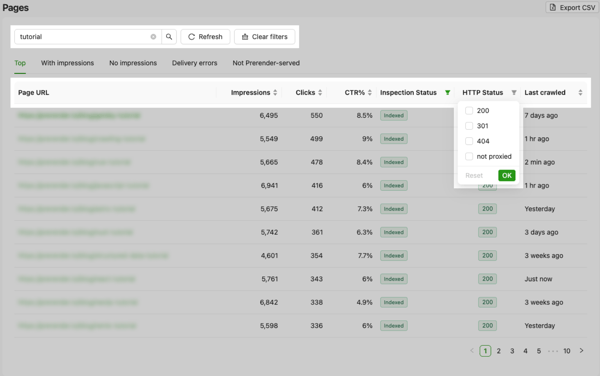The height and width of the screenshot is (376, 600).
Task: Confirm filter with OK button
Action: coord(507,176)
